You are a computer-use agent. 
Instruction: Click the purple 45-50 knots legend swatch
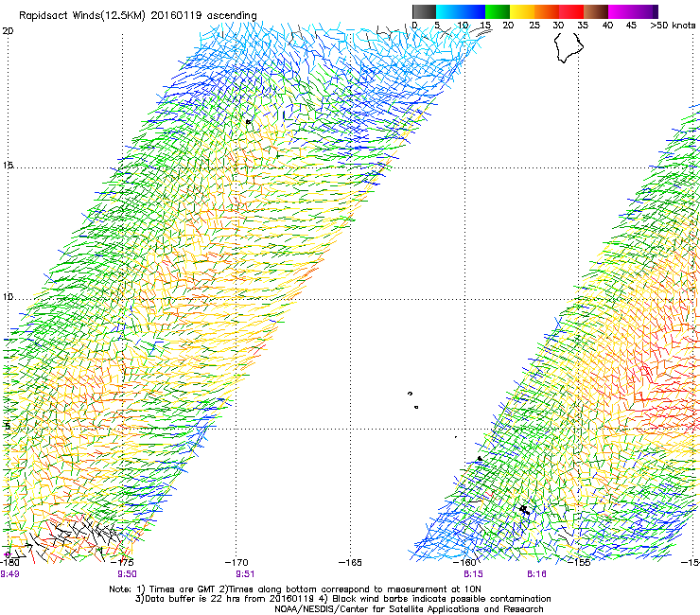coord(645,11)
